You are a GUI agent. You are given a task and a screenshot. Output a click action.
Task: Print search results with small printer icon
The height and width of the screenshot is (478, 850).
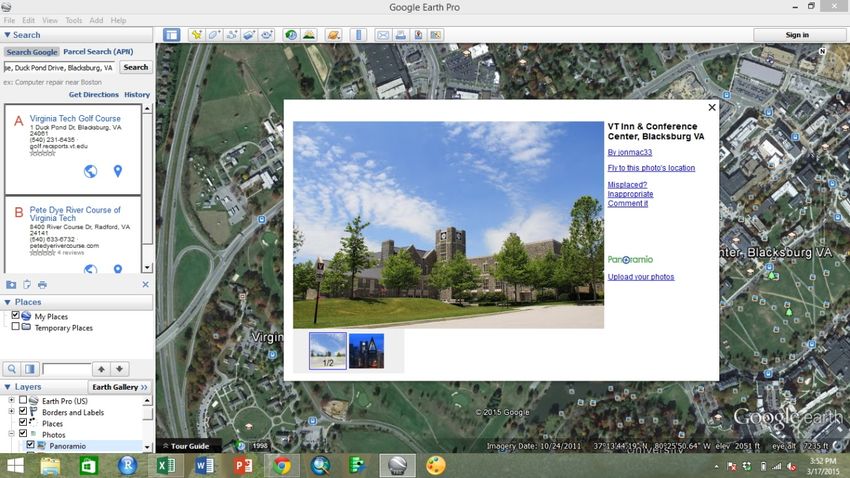click(42, 285)
